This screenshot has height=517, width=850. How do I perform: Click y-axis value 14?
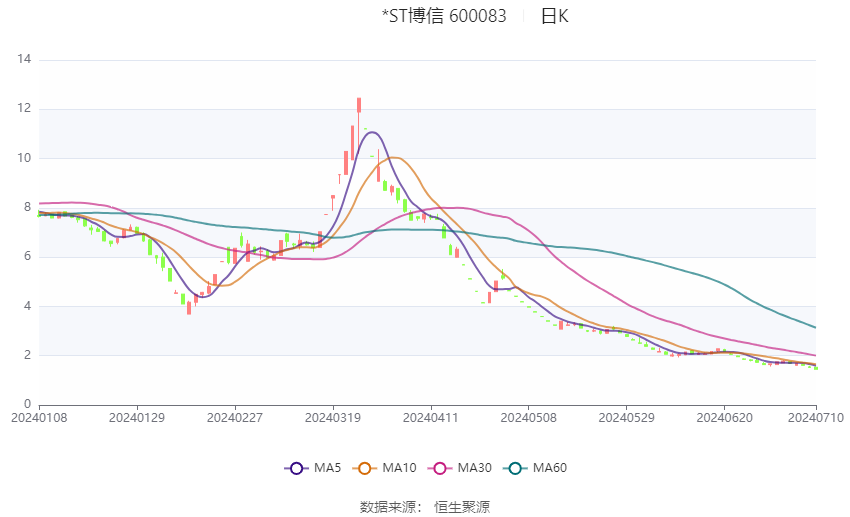tap(24, 59)
